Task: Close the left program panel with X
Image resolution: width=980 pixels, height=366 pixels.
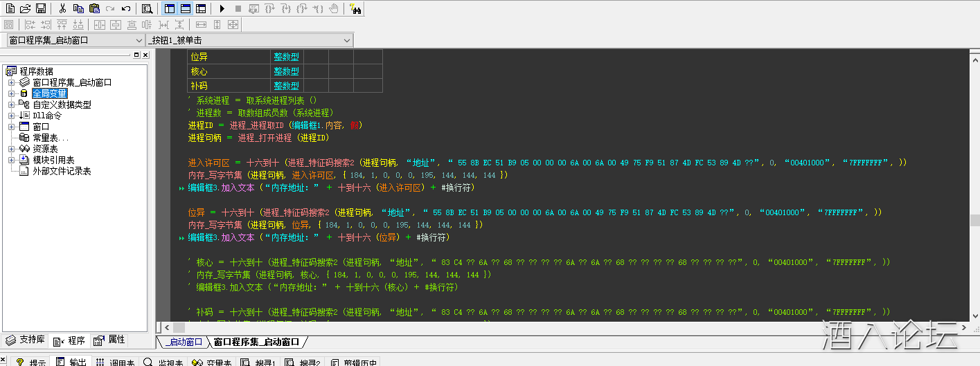Action: click(145, 55)
